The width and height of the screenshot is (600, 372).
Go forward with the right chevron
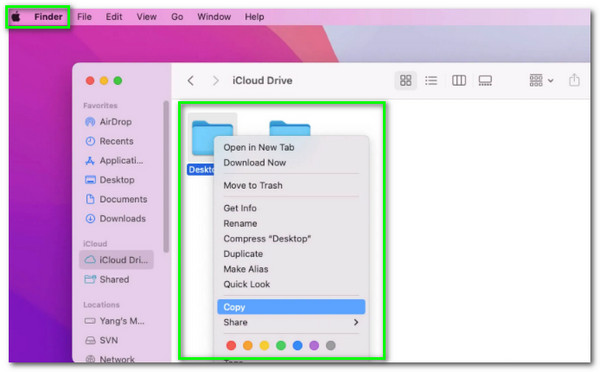215,81
